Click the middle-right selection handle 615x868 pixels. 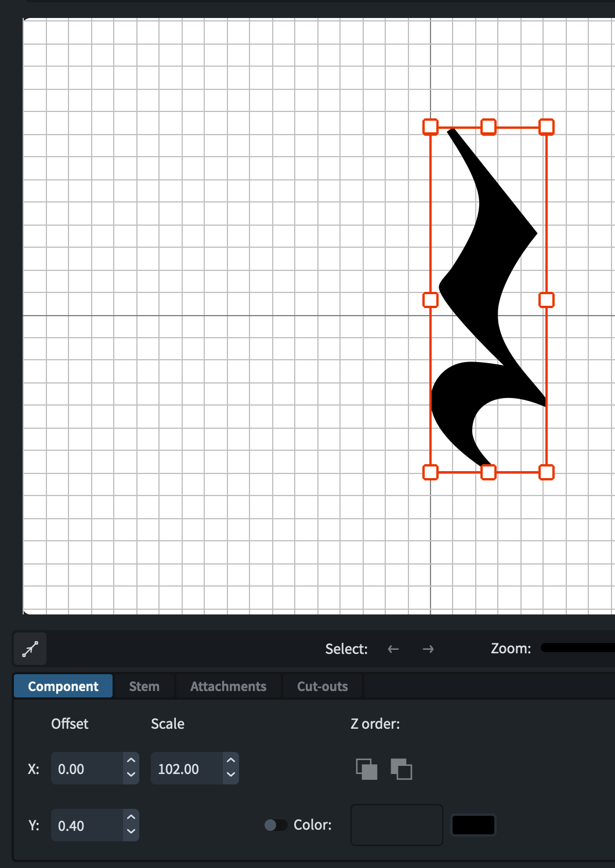pos(547,300)
